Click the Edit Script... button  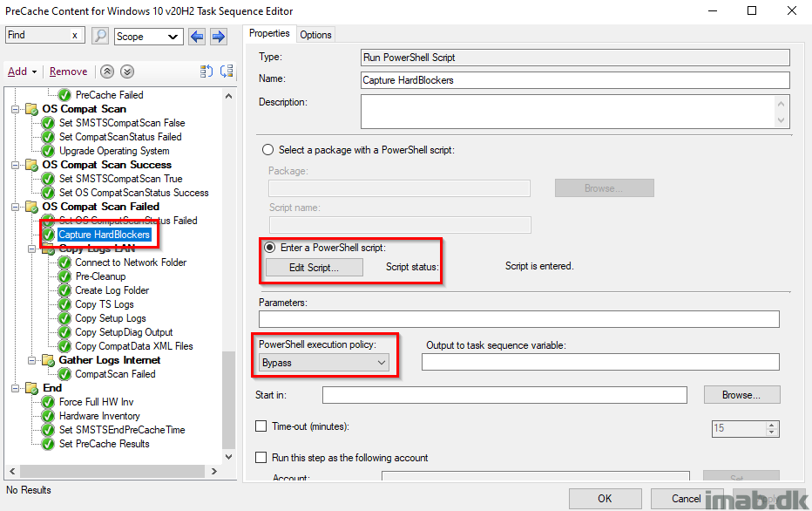click(314, 268)
